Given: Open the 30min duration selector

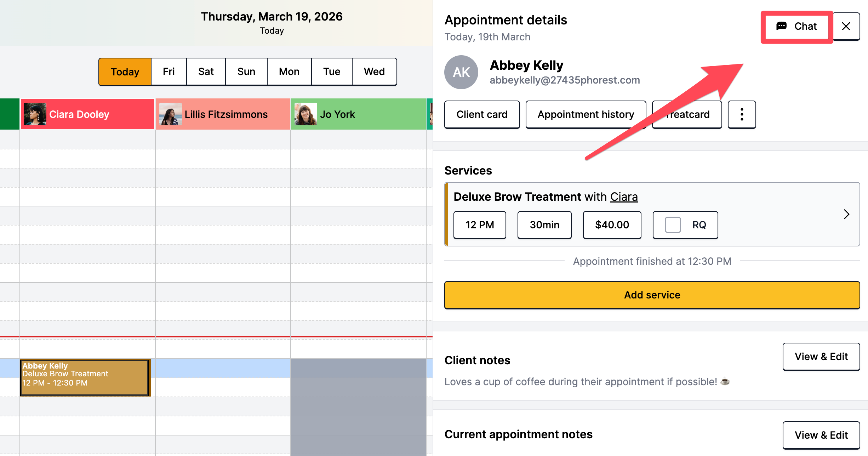Looking at the screenshot, I should pos(544,225).
